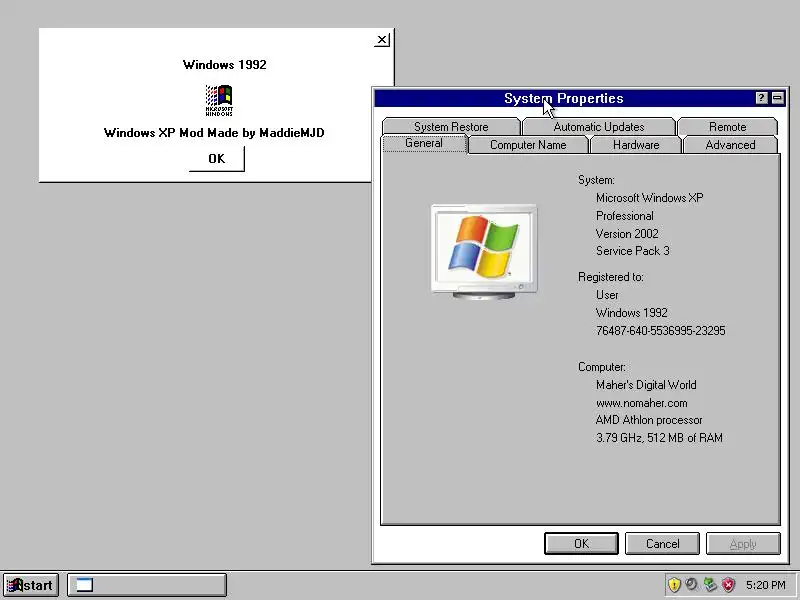Click the Safely Remove Hardware tray icon
Viewport: 800px width, 600px height.
(x=710, y=584)
